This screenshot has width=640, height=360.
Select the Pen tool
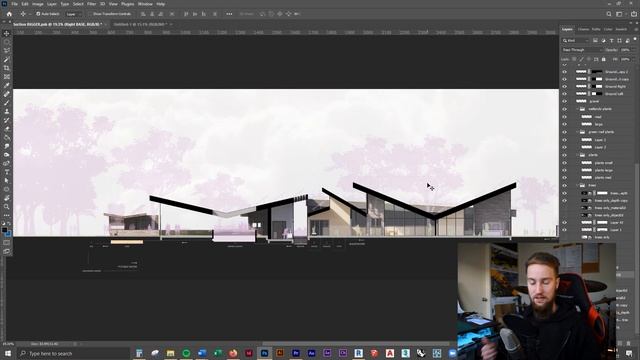pos(7,163)
